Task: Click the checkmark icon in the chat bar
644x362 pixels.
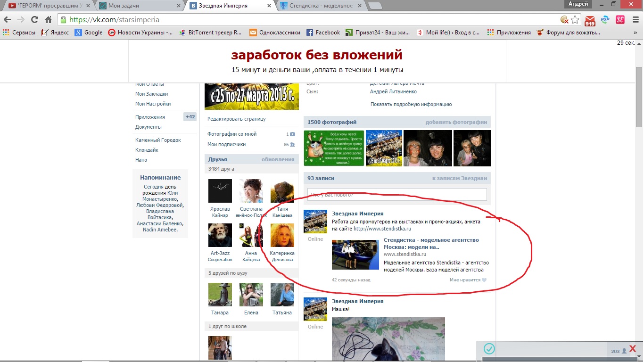Action: [489, 349]
